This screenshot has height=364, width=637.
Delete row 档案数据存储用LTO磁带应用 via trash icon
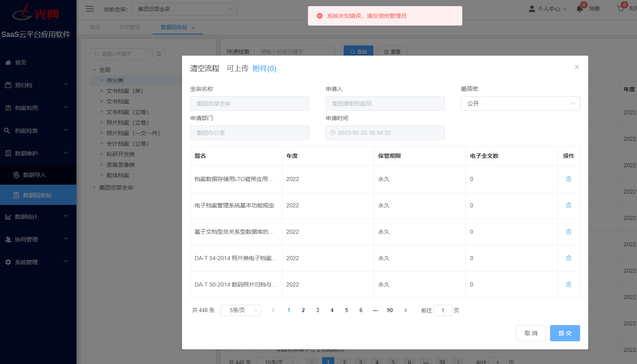point(569,179)
